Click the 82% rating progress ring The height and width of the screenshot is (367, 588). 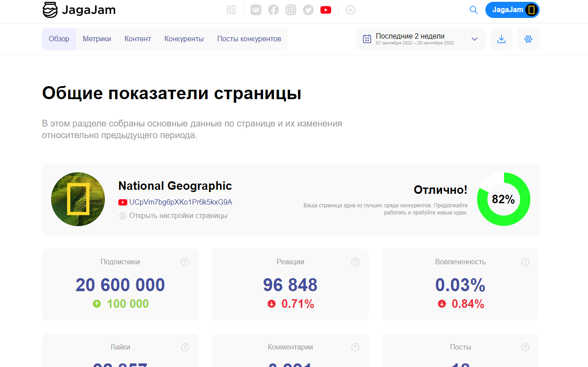(x=503, y=199)
